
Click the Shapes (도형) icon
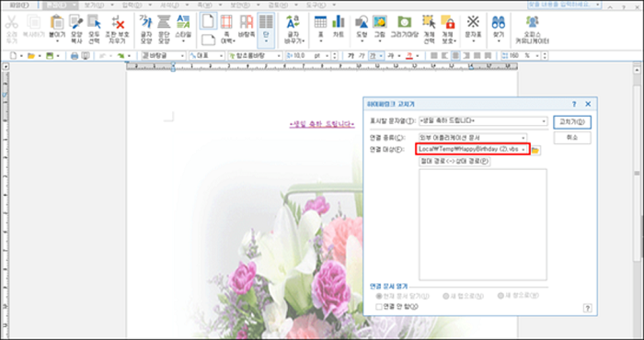362,22
